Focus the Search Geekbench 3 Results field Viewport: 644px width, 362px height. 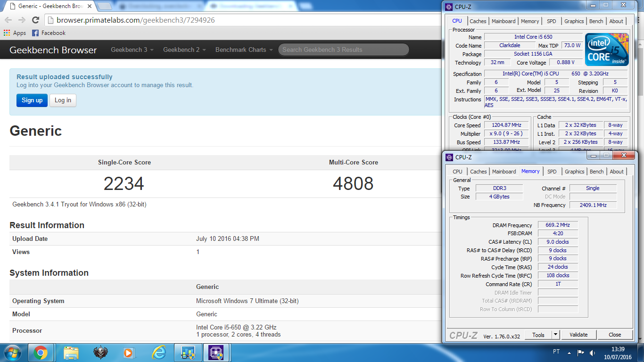[x=343, y=49]
